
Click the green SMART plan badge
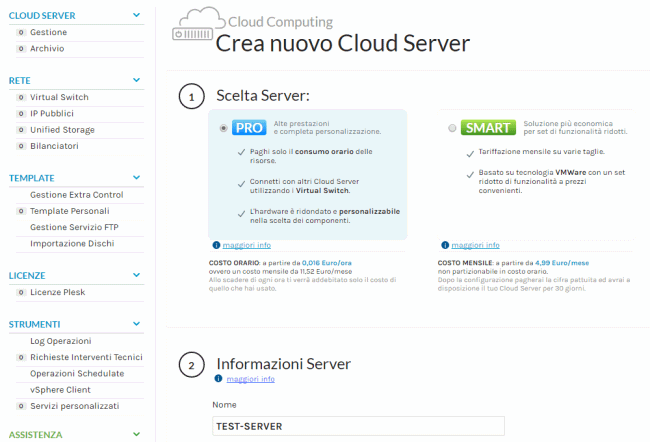tap(488, 128)
